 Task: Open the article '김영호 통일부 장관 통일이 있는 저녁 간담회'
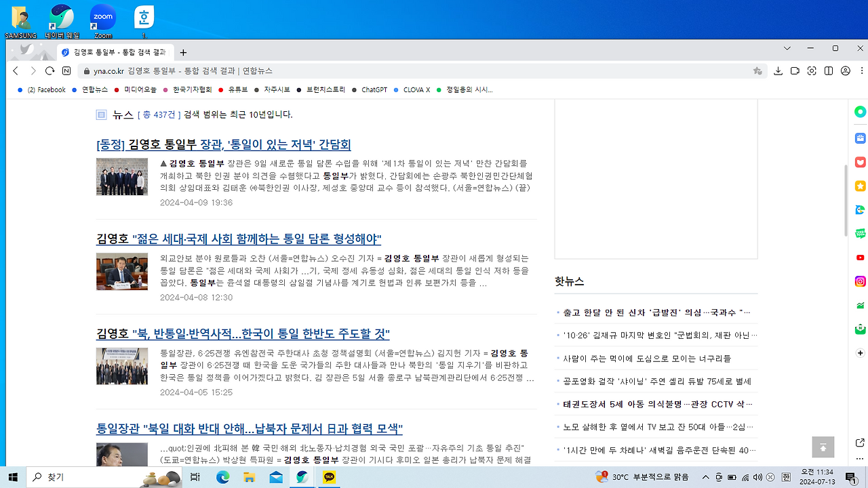coord(224,144)
